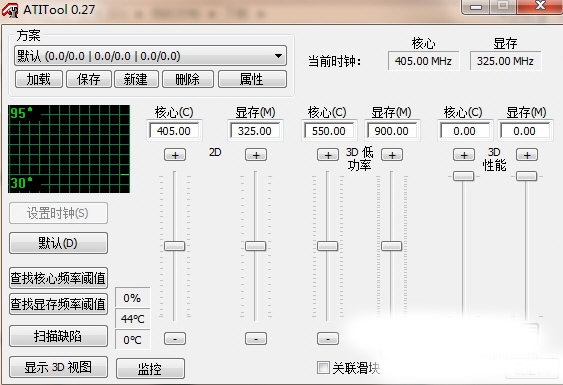Click the 加载 load button
This screenshot has width=563, height=385.
[x=39, y=79]
